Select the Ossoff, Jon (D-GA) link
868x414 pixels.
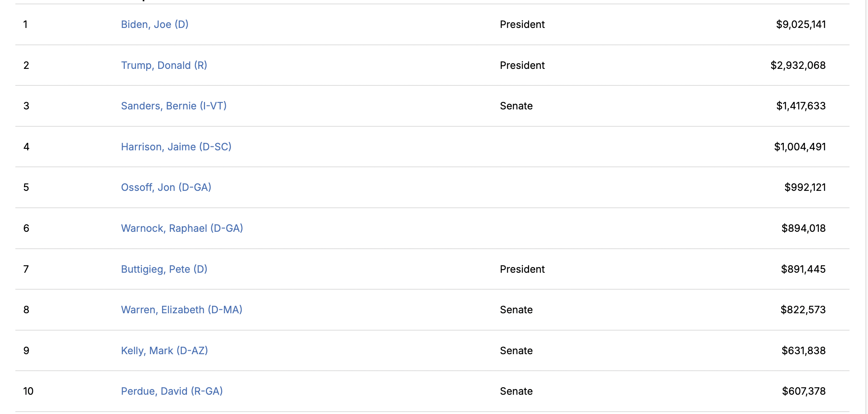coord(166,187)
